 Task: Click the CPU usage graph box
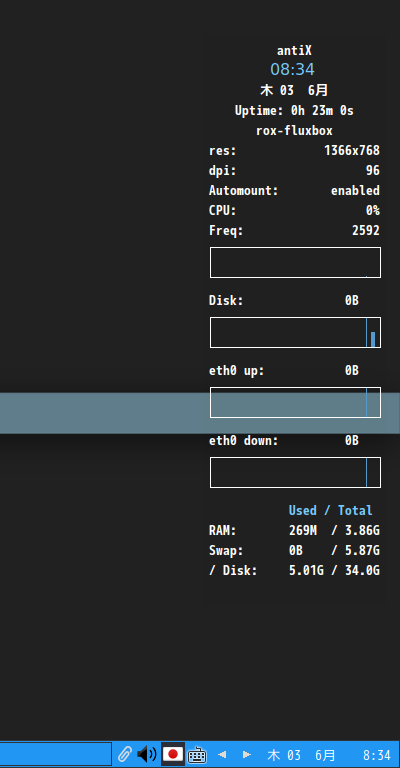click(x=295, y=263)
